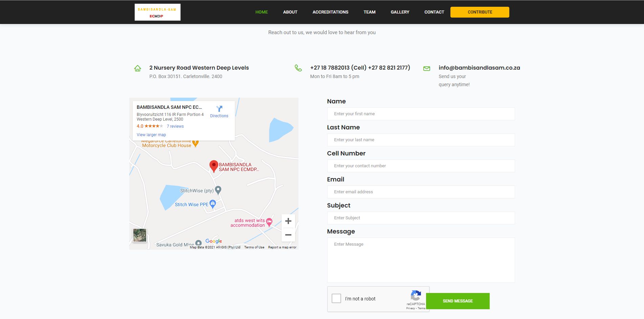
Task: Click the Enter email address field
Action: 421,192
